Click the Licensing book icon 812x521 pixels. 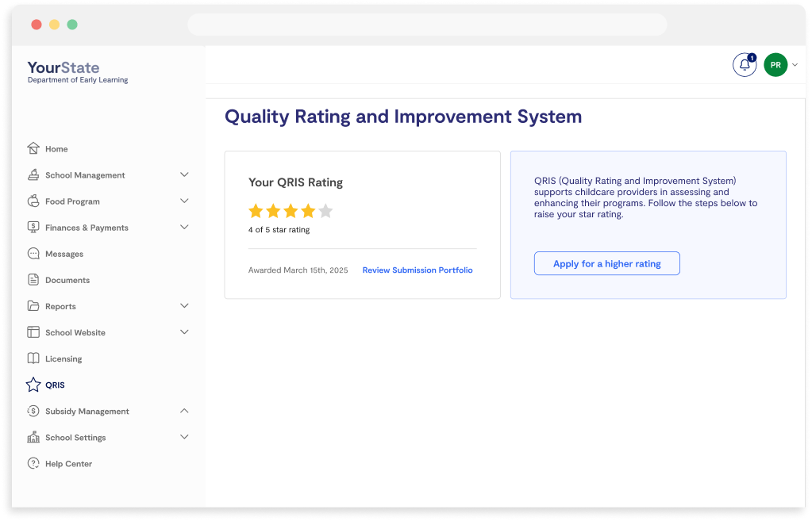(x=33, y=358)
